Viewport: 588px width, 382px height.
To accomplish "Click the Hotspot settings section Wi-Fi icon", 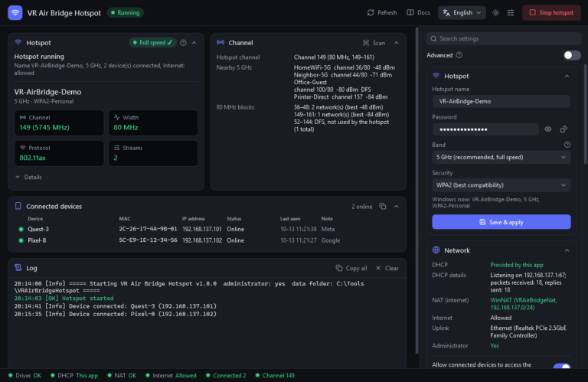I will [436, 76].
